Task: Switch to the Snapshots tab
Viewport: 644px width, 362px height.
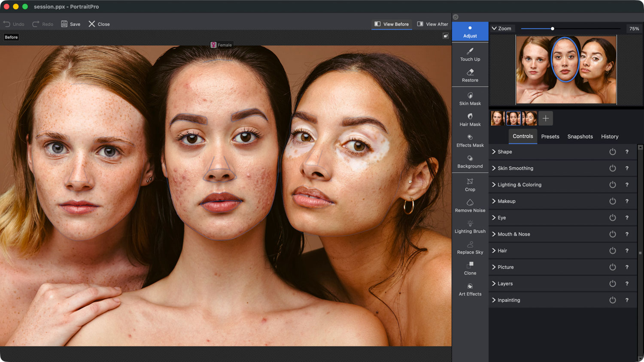Action: pos(580,136)
